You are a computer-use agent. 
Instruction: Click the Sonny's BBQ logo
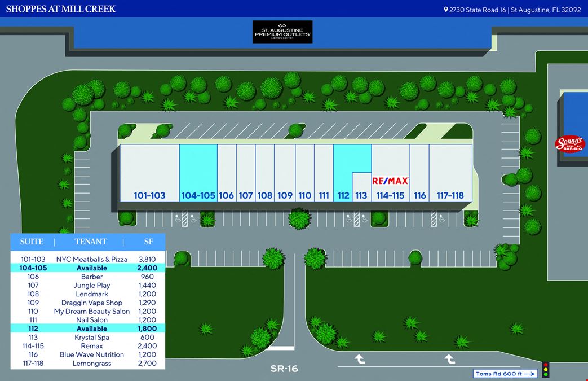[x=570, y=144]
